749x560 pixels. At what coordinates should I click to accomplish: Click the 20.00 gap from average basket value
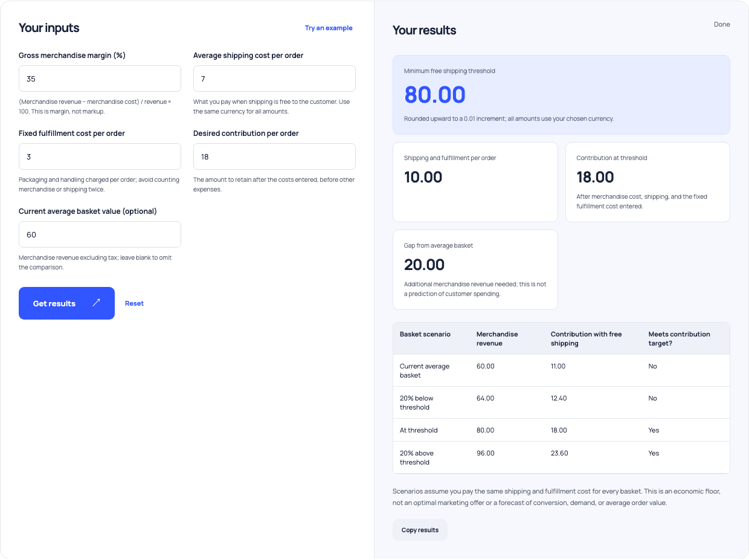[424, 265]
